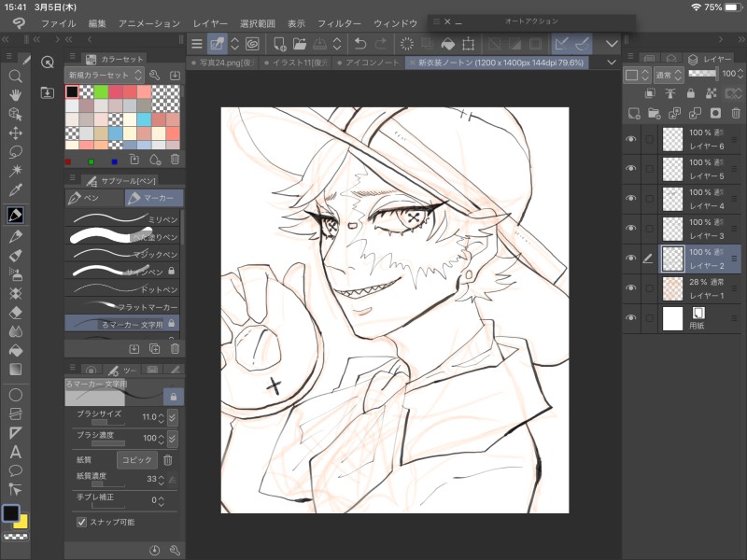Adjust the 手ブレ補正 value stepper
This screenshot has width=747, height=560.
pyautogui.click(x=161, y=500)
